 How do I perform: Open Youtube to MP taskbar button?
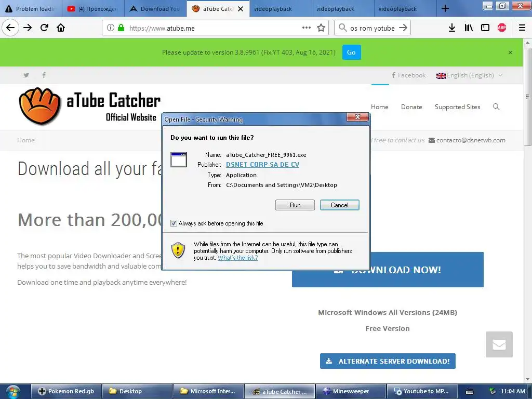pos(422,392)
